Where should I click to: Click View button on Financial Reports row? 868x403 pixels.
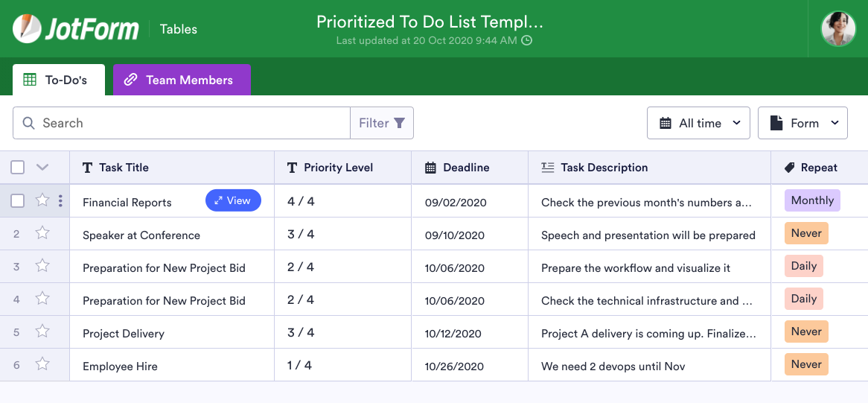click(233, 200)
